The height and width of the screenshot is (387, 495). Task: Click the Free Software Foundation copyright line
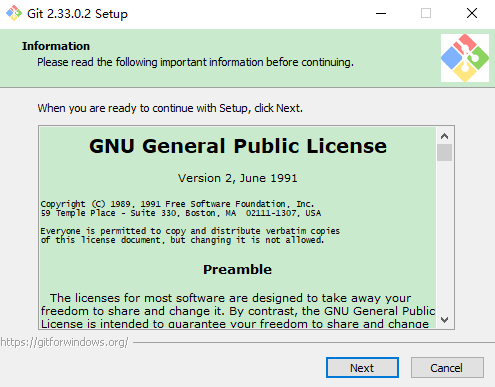[x=177, y=204]
